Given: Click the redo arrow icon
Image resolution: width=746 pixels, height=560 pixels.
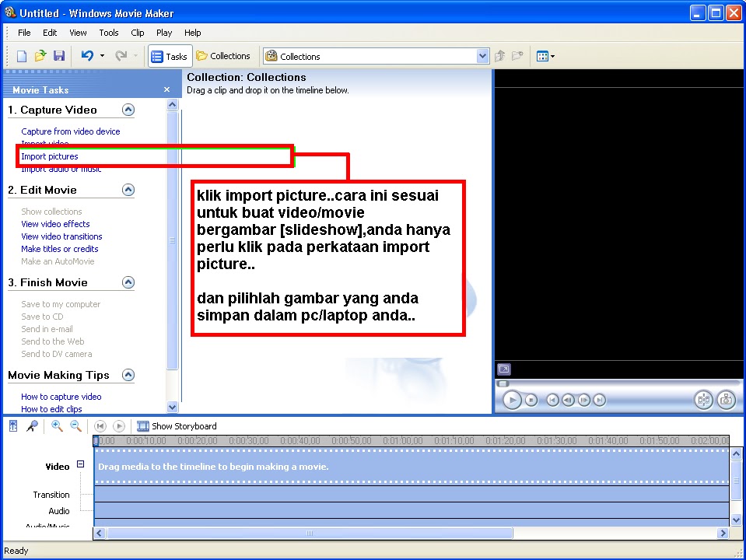Looking at the screenshot, I should pos(121,56).
